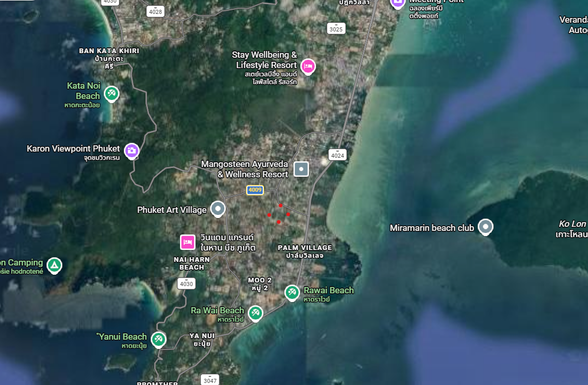This screenshot has height=385, width=588.
Task: Click the Stay Wellbeing & Lifestyle Resort label
Action: [x=265, y=60]
